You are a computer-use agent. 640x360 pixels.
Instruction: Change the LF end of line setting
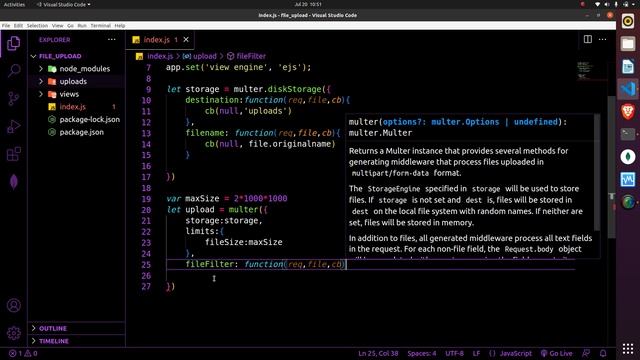(x=476, y=353)
